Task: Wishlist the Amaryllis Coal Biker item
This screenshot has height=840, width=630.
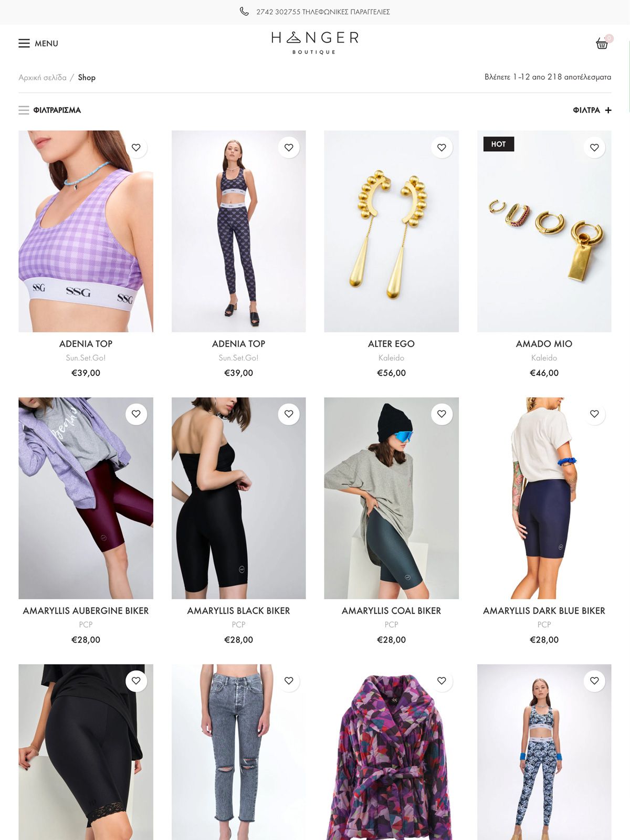Action: pos(442,414)
